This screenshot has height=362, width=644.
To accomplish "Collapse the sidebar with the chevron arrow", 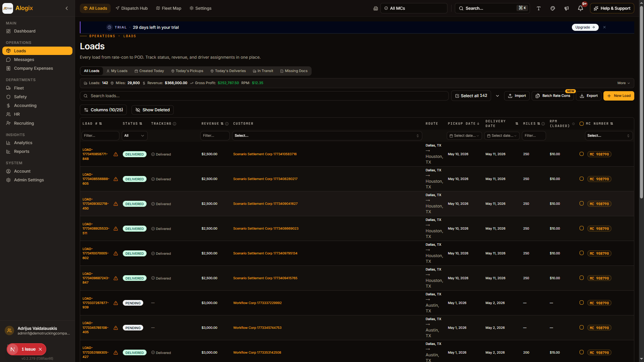I will 67,8.
